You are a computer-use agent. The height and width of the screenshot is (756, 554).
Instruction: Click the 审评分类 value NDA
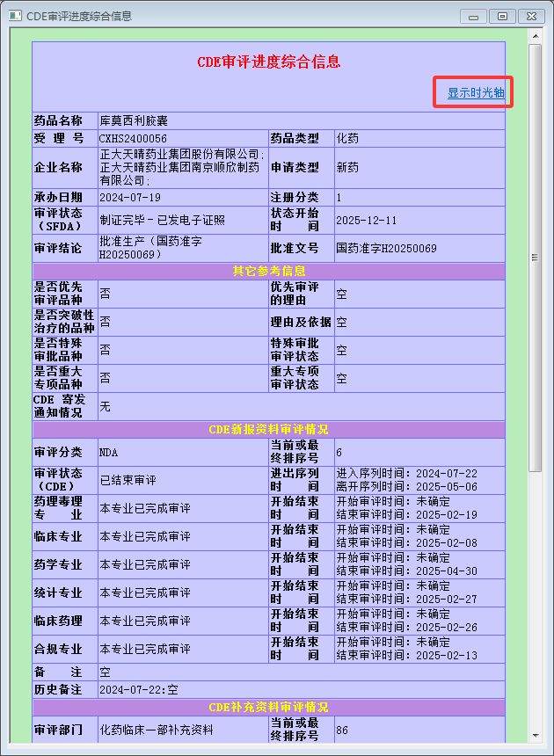pyautogui.click(x=108, y=453)
